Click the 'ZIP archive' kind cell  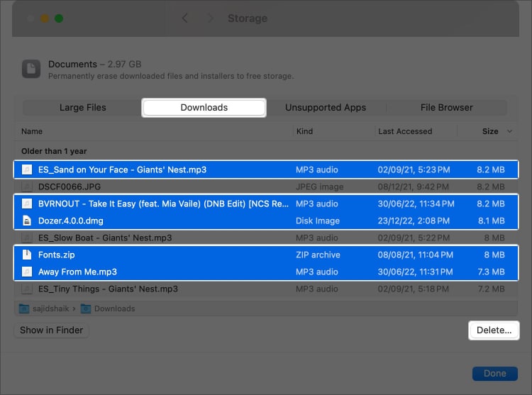[x=318, y=255]
